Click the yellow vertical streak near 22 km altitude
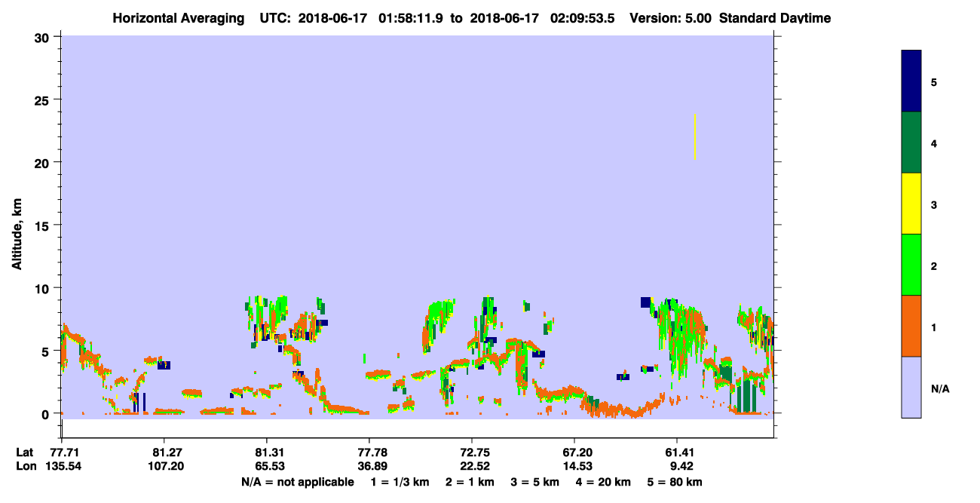The image size is (980, 503). point(695,136)
